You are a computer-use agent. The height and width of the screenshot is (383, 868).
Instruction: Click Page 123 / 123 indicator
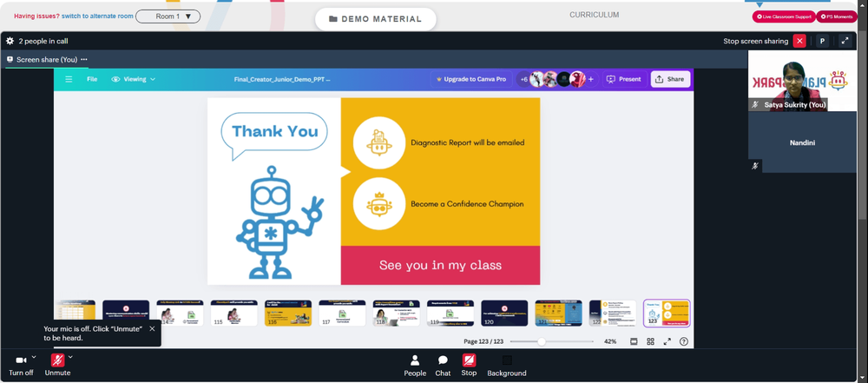(x=483, y=341)
